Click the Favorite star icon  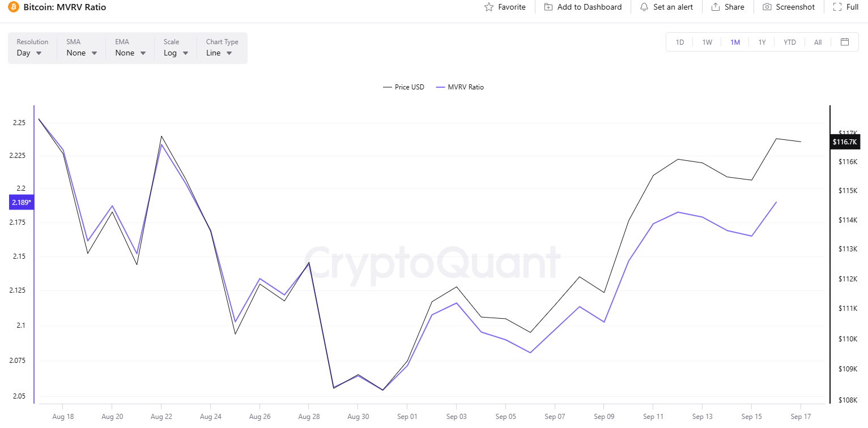pos(489,7)
